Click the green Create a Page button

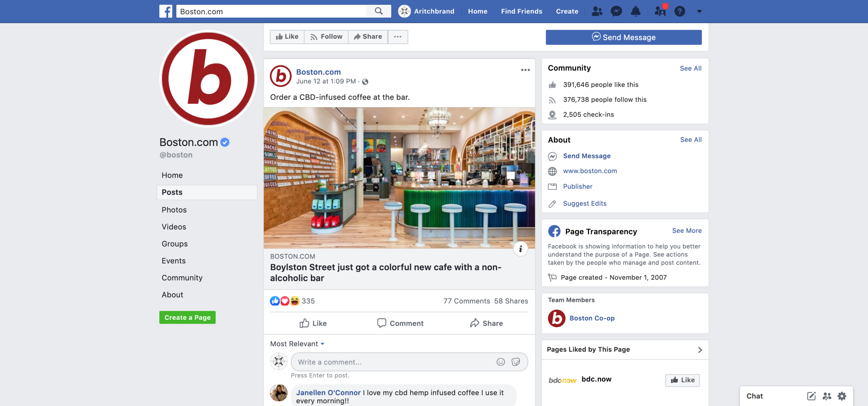point(187,317)
